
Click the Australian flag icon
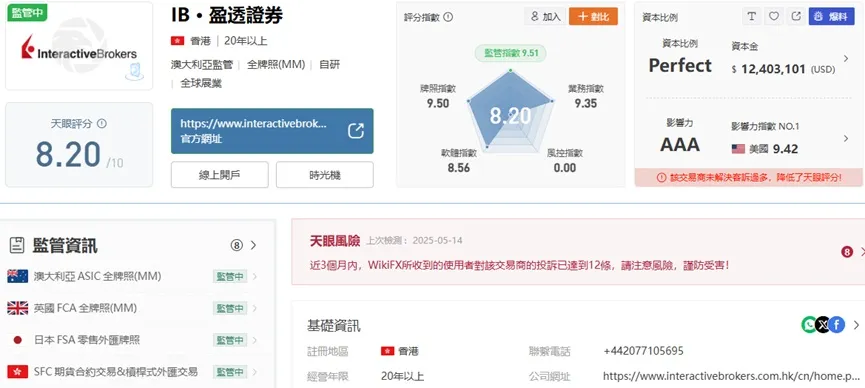point(18,276)
